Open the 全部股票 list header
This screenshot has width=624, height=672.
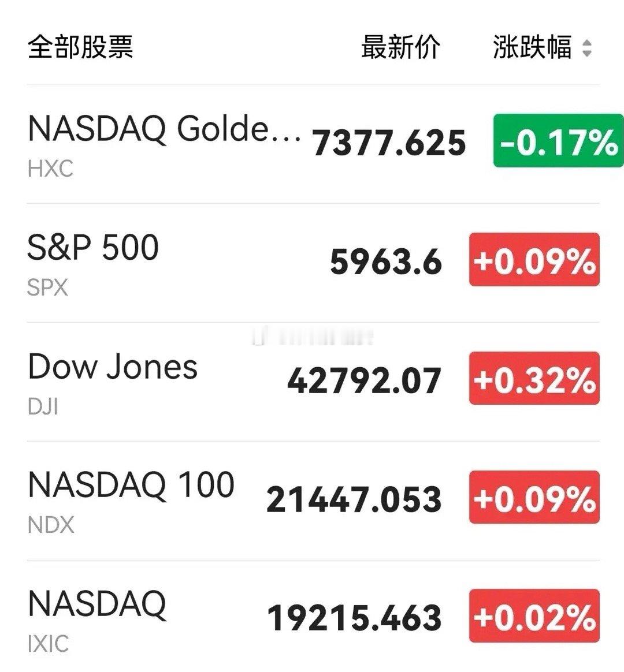[x=80, y=47]
